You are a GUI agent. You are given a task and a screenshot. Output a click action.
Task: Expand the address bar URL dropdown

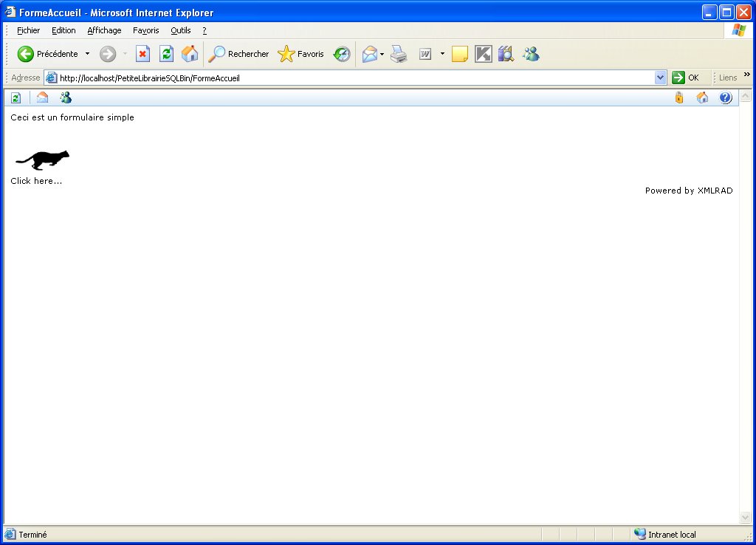[x=660, y=78]
